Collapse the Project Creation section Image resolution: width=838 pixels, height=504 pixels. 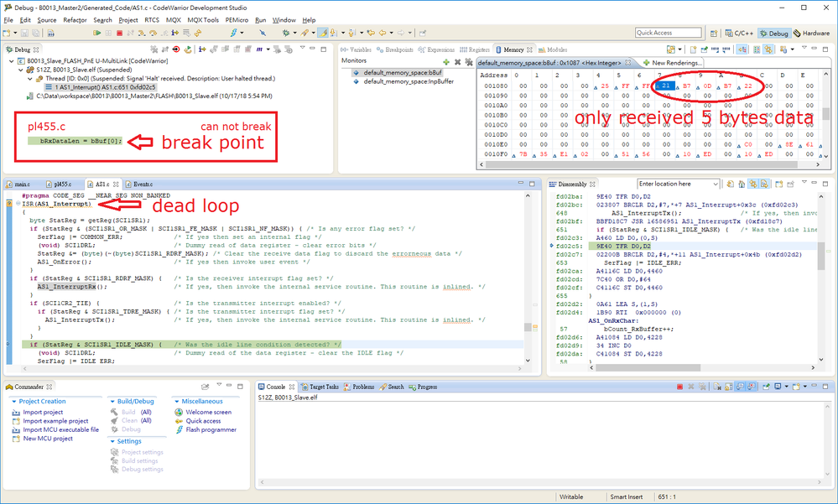[14, 402]
